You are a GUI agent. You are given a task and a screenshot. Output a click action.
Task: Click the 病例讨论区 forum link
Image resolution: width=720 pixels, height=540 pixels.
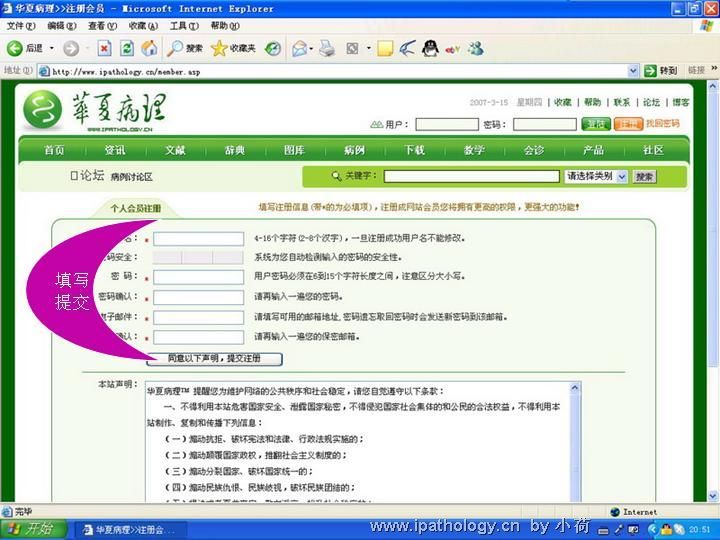click(x=131, y=177)
